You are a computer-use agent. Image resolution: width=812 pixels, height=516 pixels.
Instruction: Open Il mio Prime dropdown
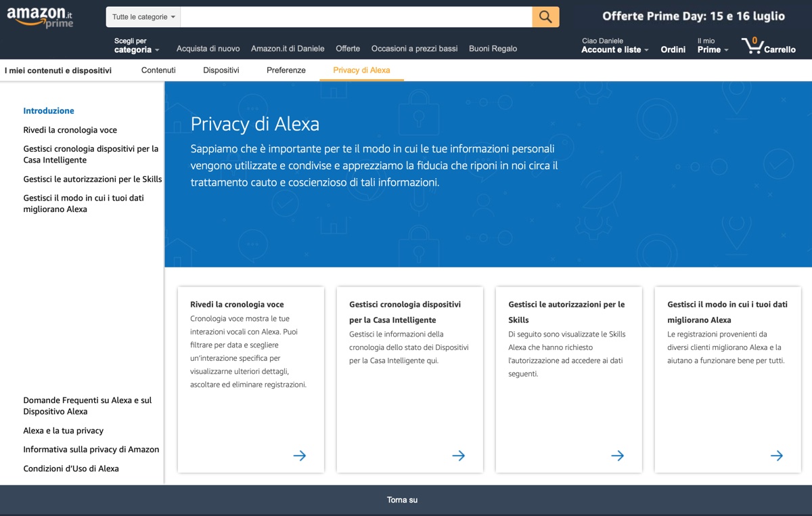tap(713, 46)
